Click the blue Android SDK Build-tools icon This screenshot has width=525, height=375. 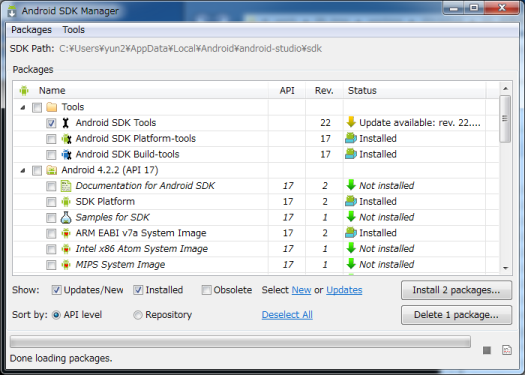tap(66, 154)
